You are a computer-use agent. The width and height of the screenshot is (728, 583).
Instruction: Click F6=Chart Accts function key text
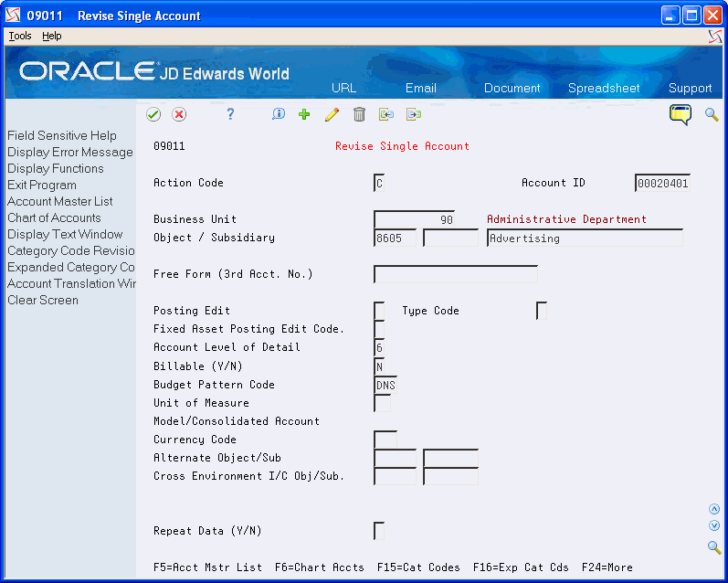[x=320, y=567]
